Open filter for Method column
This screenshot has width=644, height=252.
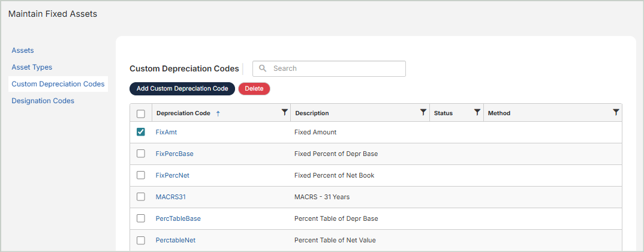pos(616,112)
